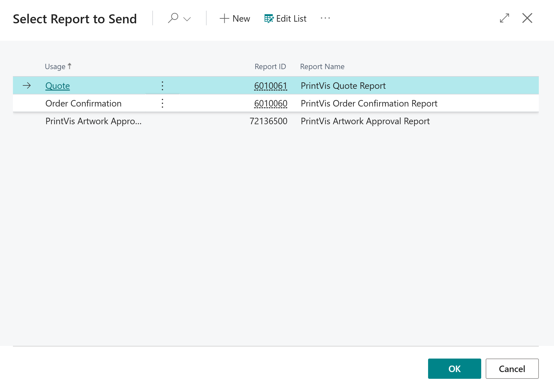Sort by the Usage column header
This screenshot has width=554, height=392.
[x=58, y=66]
